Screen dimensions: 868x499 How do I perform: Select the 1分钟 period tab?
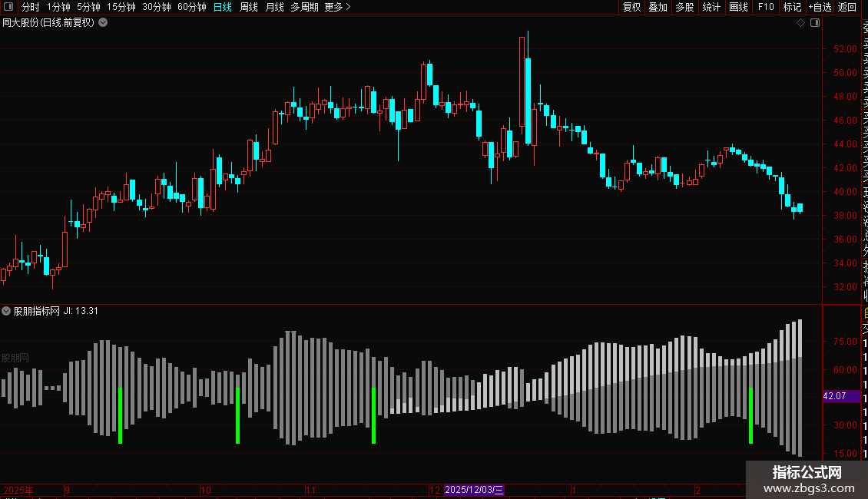(58, 7)
